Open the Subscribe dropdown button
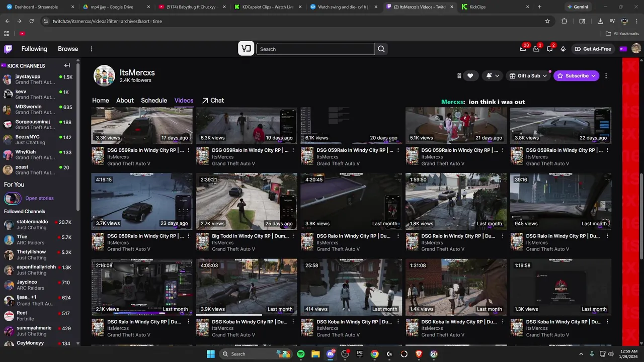This screenshot has width=644, height=362. coord(577,76)
